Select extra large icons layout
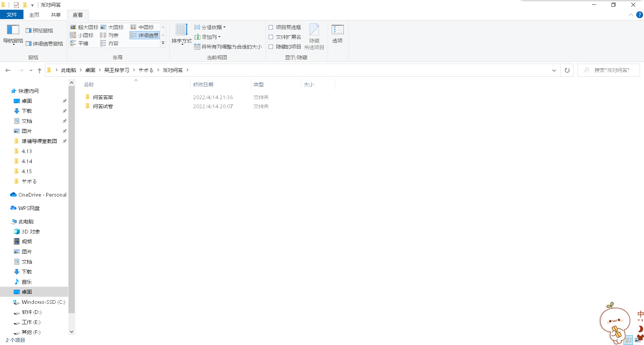Image resolution: width=644 pixels, height=345 pixels. (x=85, y=27)
